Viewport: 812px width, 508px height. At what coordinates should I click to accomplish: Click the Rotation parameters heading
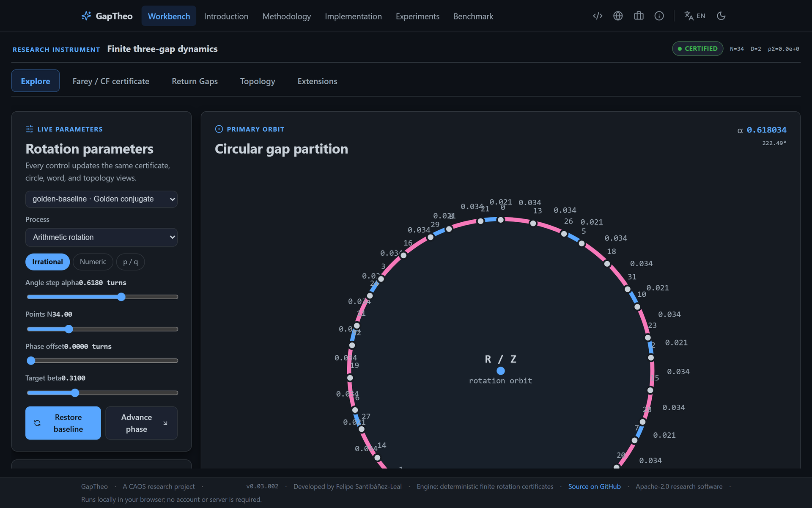pos(89,149)
